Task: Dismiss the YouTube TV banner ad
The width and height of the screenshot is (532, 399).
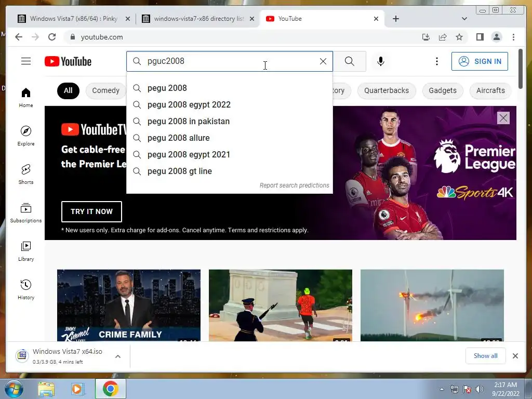Action: [503, 118]
